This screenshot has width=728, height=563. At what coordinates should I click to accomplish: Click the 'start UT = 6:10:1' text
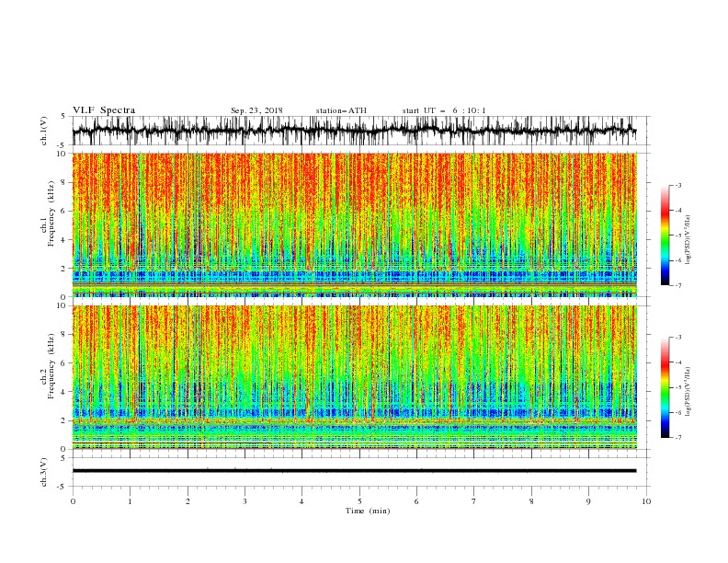click(444, 110)
